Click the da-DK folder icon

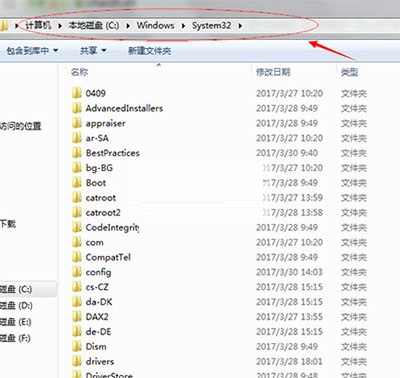click(77, 302)
